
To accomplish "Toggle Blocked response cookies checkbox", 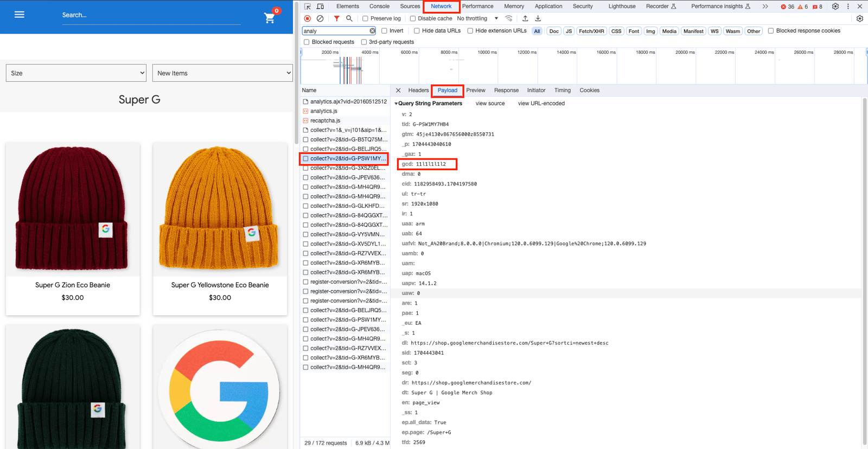I will click(x=771, y=31).
